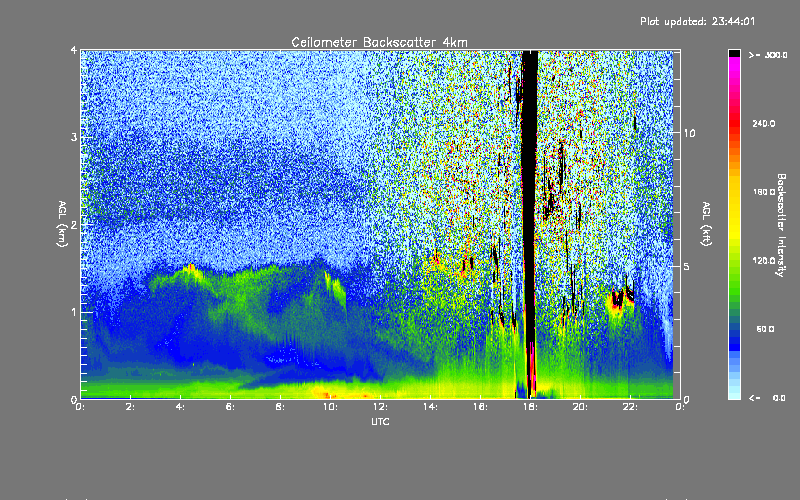Click the "12:" tick label on the UTC axis
Viewport: 800px width, 500px height.
[x=380, y=407]
